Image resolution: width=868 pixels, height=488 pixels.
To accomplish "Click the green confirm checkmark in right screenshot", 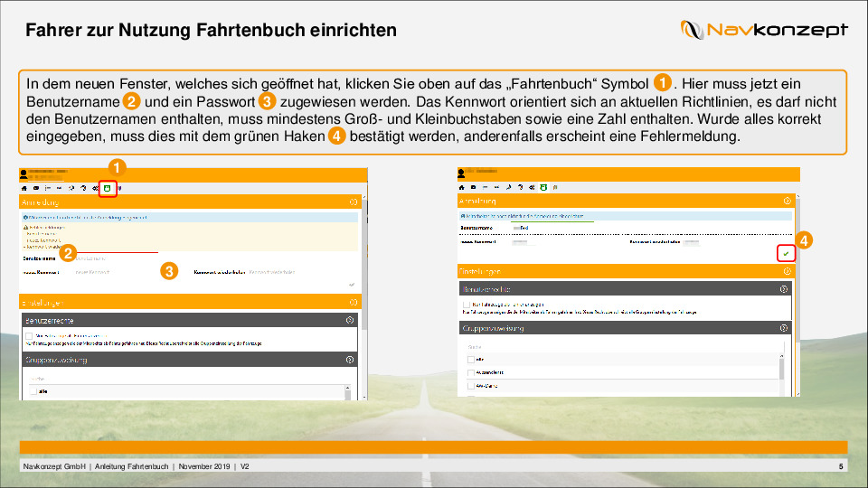I will click(x=786, y=254).
